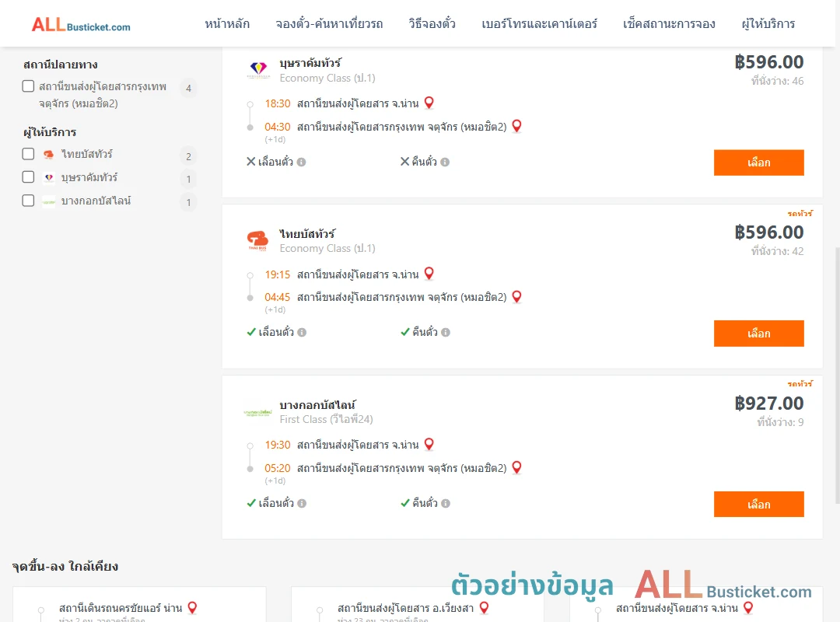Select the 19:15 ไทยบัสทัวร์ trip with เลือก

758,334
